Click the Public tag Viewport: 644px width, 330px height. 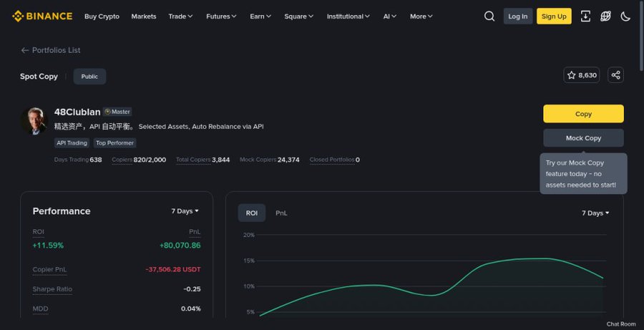[89, 77]
